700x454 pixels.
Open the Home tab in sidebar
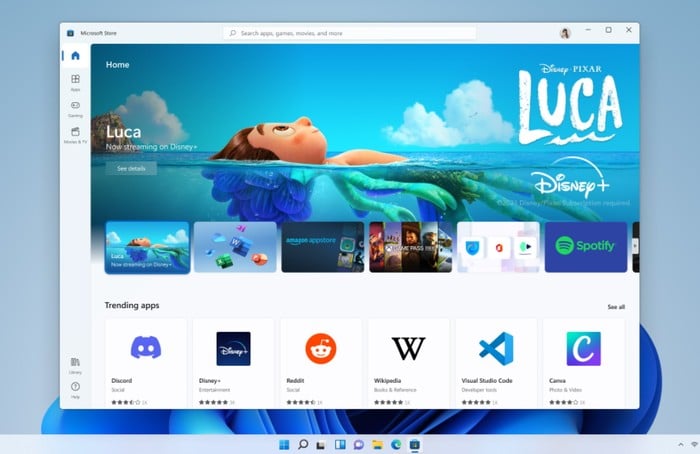75,56
